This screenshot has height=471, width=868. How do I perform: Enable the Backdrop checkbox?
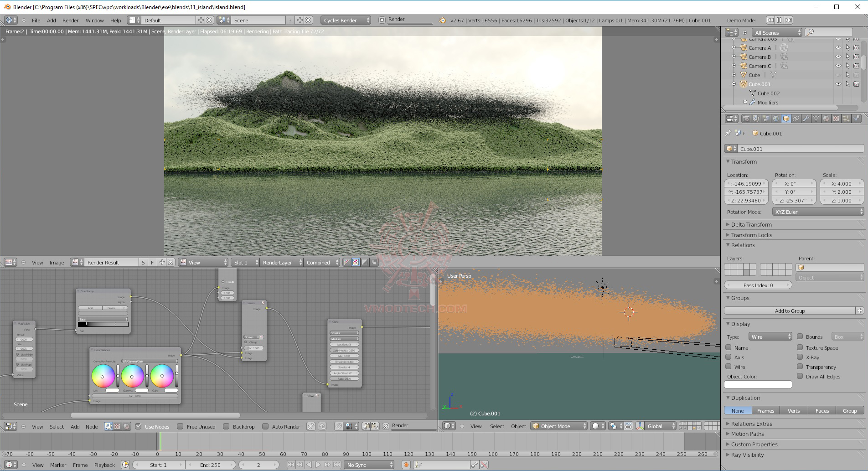tap(226, 426)
